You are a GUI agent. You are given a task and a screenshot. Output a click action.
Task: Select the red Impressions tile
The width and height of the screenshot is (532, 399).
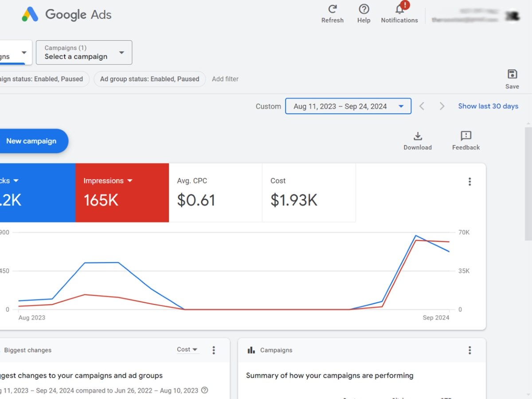[x=122, y=192]
